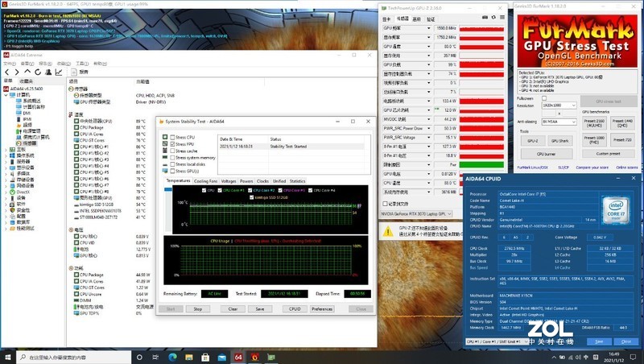Open Microsoft Edge from the taskbar
This screenshot has height=364, width=644.
(x=172, y=357)
